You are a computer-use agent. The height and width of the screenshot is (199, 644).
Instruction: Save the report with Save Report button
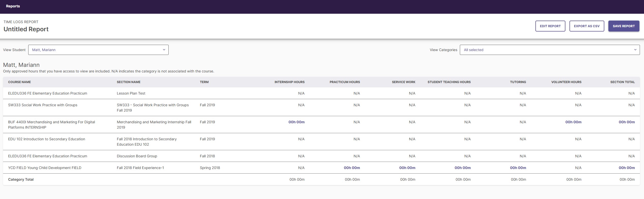pos(624,26)
